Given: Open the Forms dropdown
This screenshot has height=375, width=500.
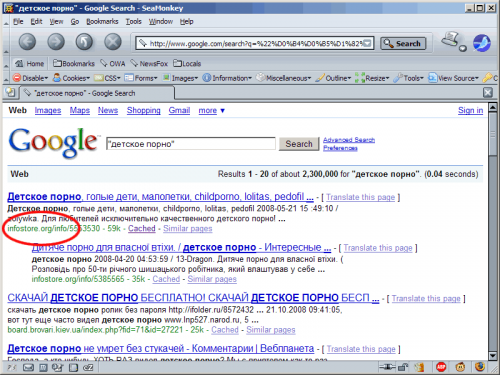Looking at the screenshot, I should click(x=141, y=78).
